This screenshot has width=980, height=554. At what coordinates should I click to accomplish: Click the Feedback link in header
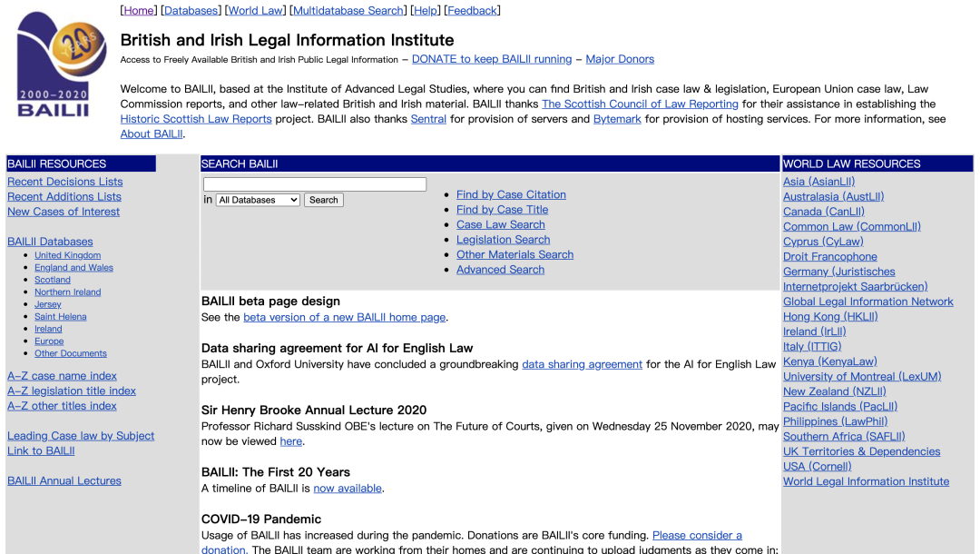(x=472, y=11)
